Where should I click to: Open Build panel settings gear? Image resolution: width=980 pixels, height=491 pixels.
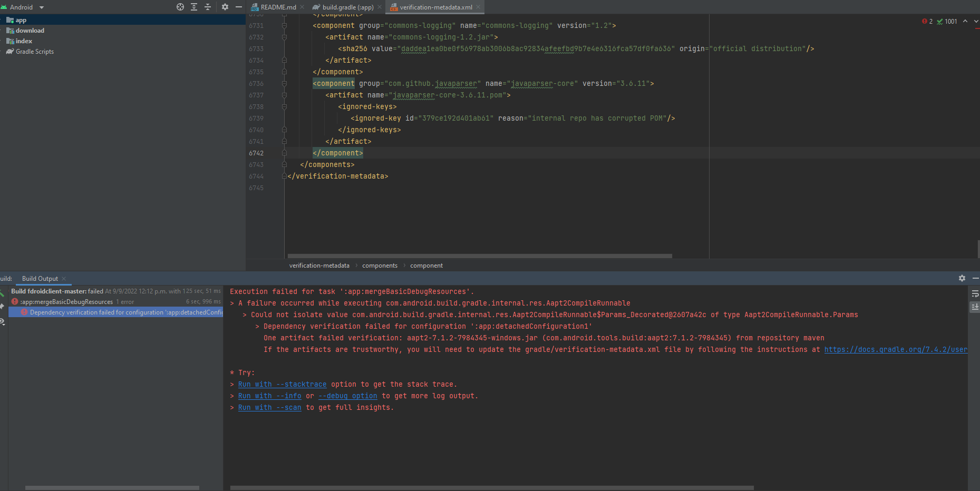[x=962, y=278]
